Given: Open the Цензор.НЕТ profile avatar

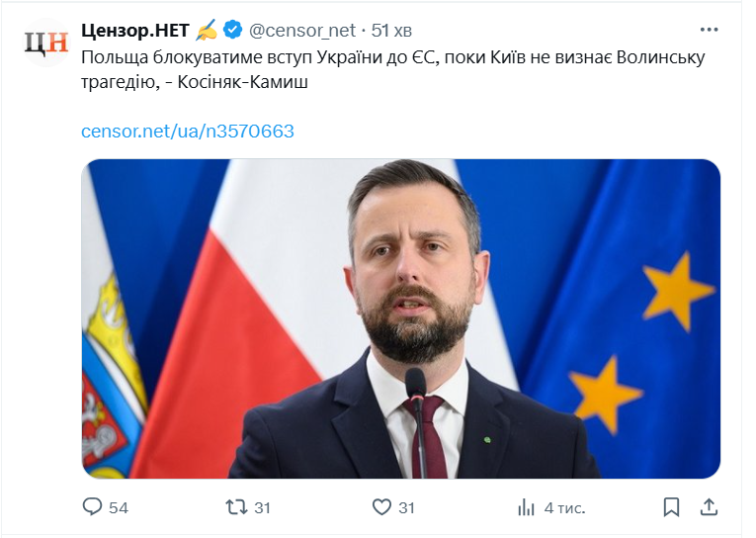Looking at the screenshot, I should (46, 43).
